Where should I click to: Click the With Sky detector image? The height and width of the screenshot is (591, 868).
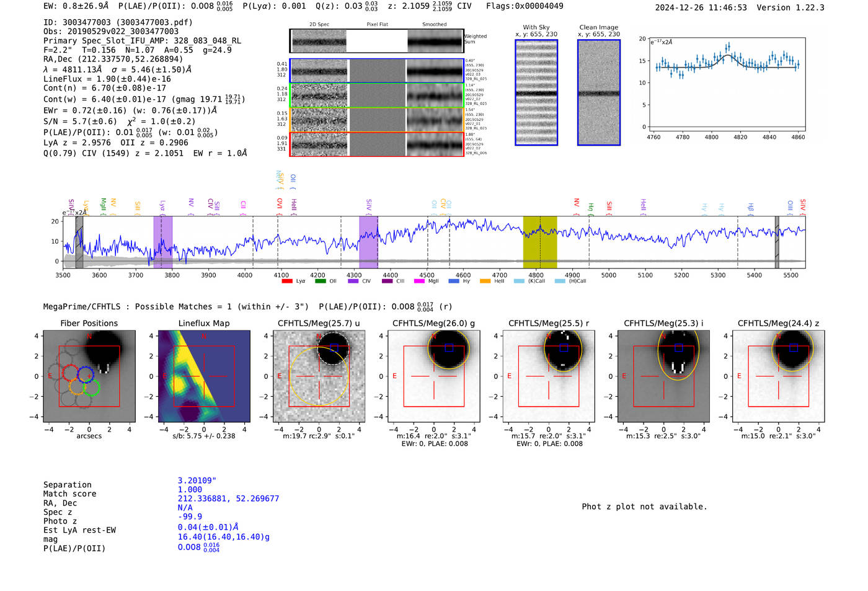click(x=536, y=92)
